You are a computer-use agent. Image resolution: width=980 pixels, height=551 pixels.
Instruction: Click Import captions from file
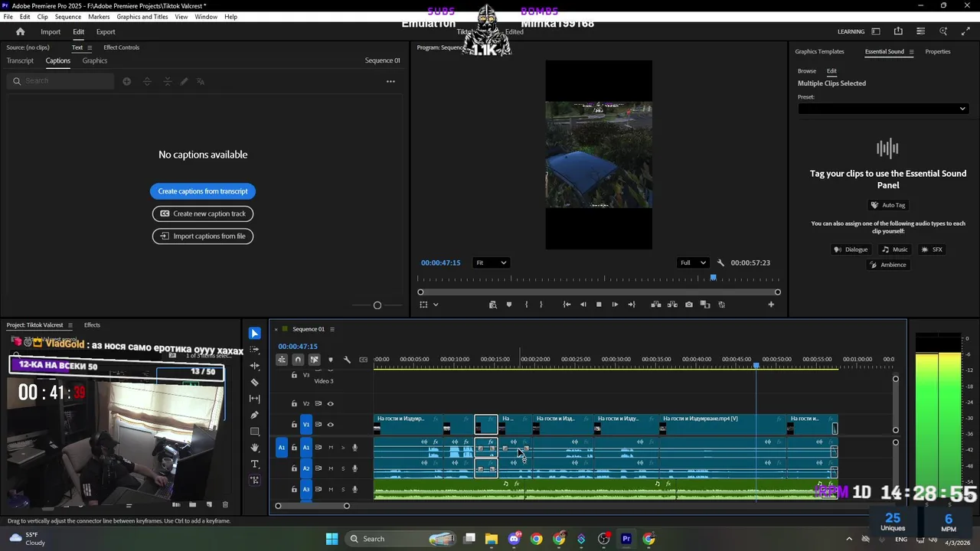(203, 236)
